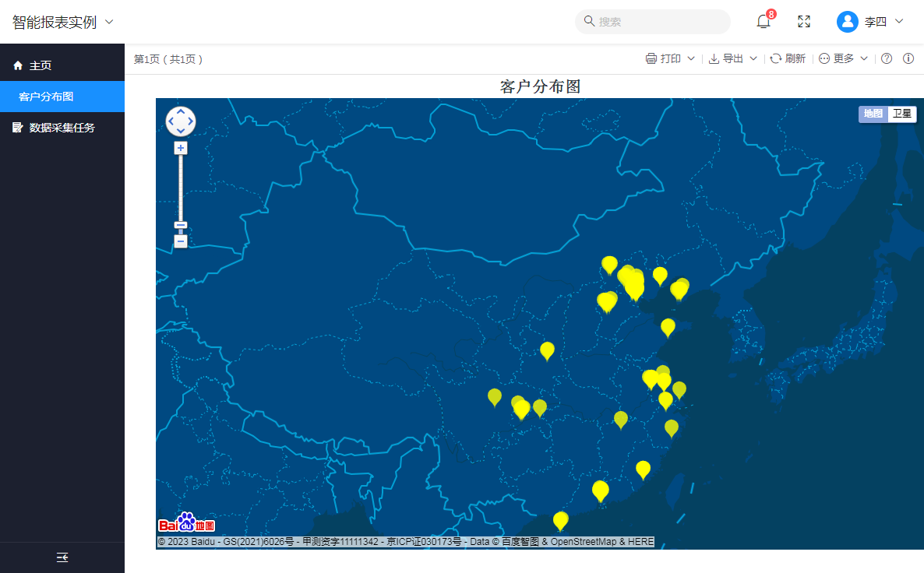The height and width of the screenshot is (573, 924).
Task: Go to 主页 in the sidebar
Action: [41, 65]
